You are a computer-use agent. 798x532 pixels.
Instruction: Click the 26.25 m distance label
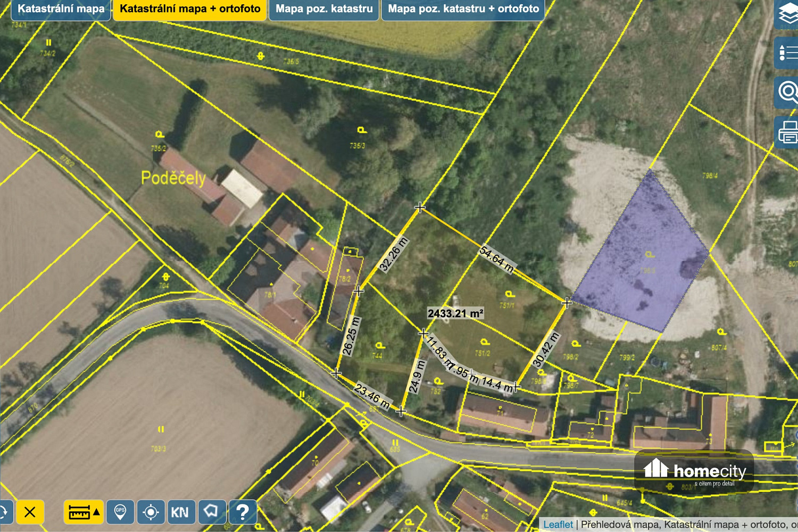[351, 336]
